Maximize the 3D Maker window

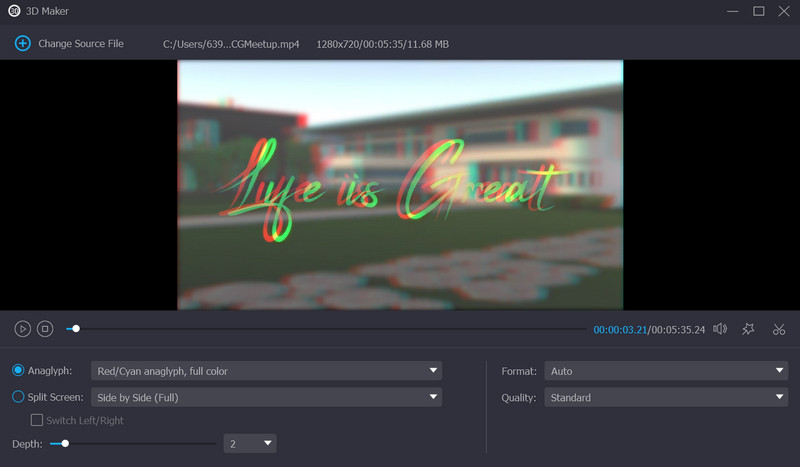point(759,11)
